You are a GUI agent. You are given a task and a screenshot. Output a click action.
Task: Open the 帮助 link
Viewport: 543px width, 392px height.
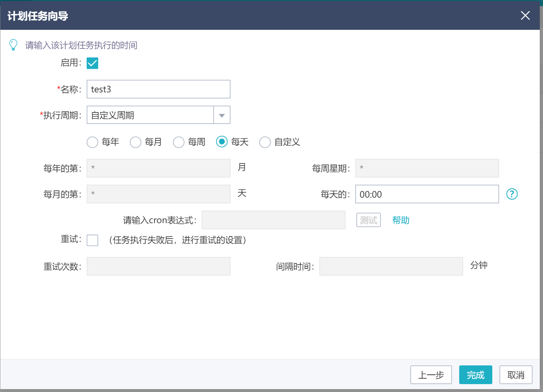[x=401, y=220]
